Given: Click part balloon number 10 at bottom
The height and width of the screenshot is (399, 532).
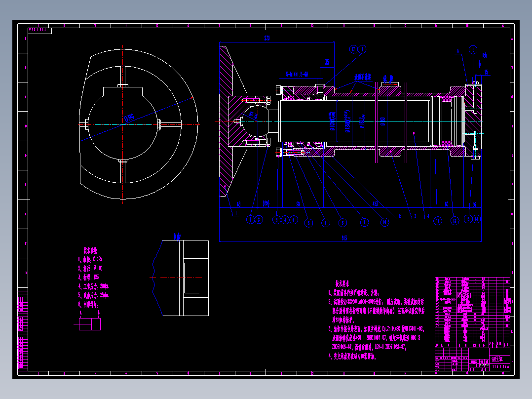Looking at the screenshot, I should coord(384,222).
